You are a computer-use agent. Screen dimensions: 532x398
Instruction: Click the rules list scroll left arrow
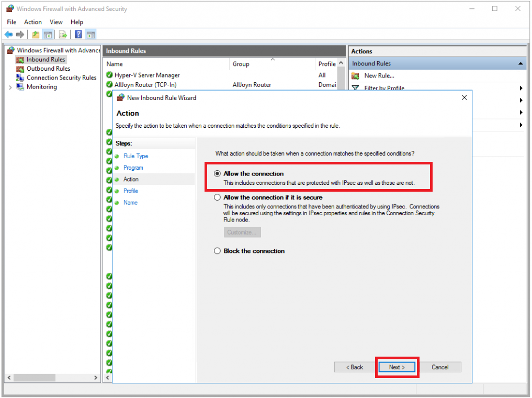108,378
